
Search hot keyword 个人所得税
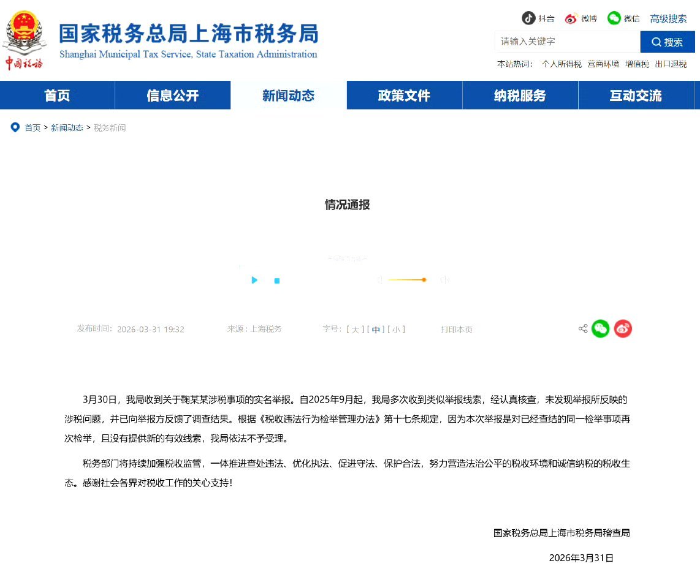[x=561, y=64]
